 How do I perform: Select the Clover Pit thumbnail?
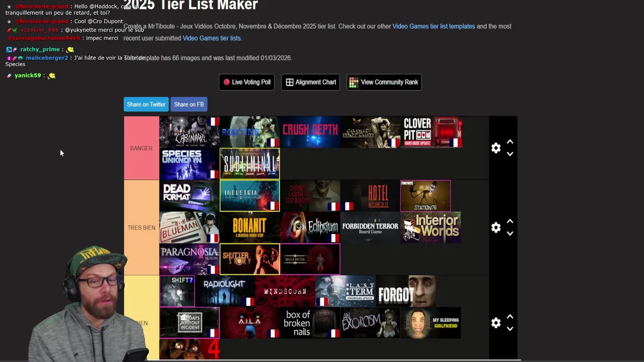(431, 132)
